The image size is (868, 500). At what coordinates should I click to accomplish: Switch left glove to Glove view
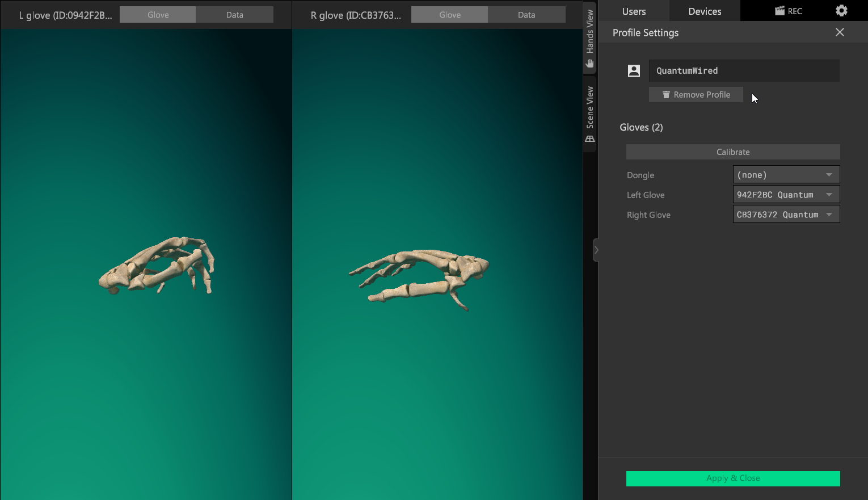tap(158, 15)
